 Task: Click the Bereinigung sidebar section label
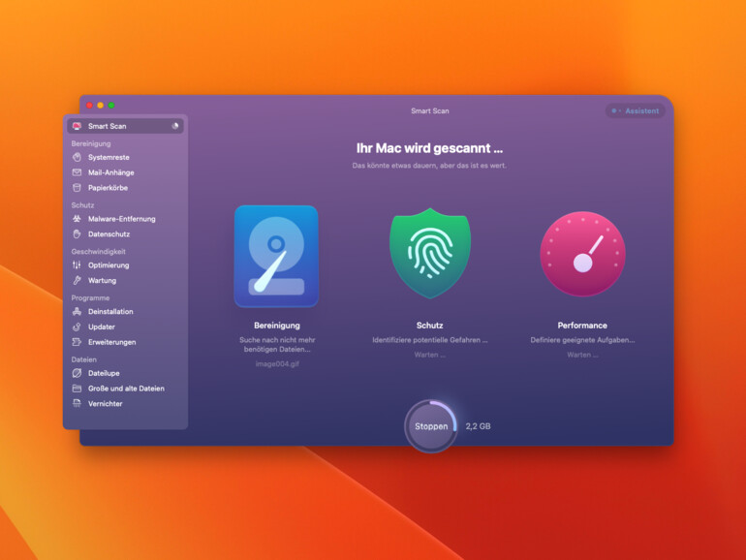tap(91, 143)
